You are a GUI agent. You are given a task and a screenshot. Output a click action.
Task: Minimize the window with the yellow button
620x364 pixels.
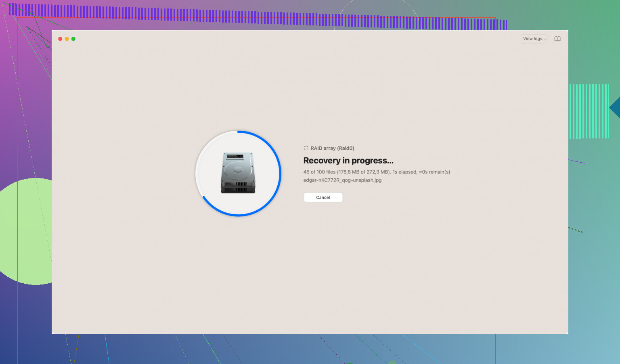67,39
